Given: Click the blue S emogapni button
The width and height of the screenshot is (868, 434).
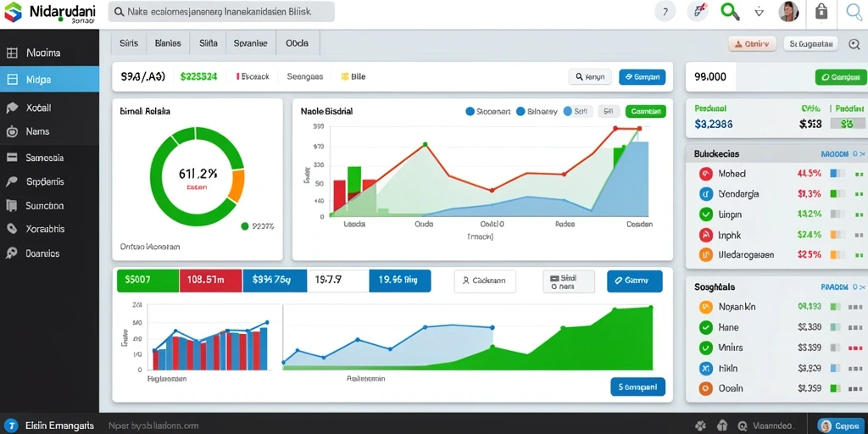Looking at the screenshot, I should point(637,387).
